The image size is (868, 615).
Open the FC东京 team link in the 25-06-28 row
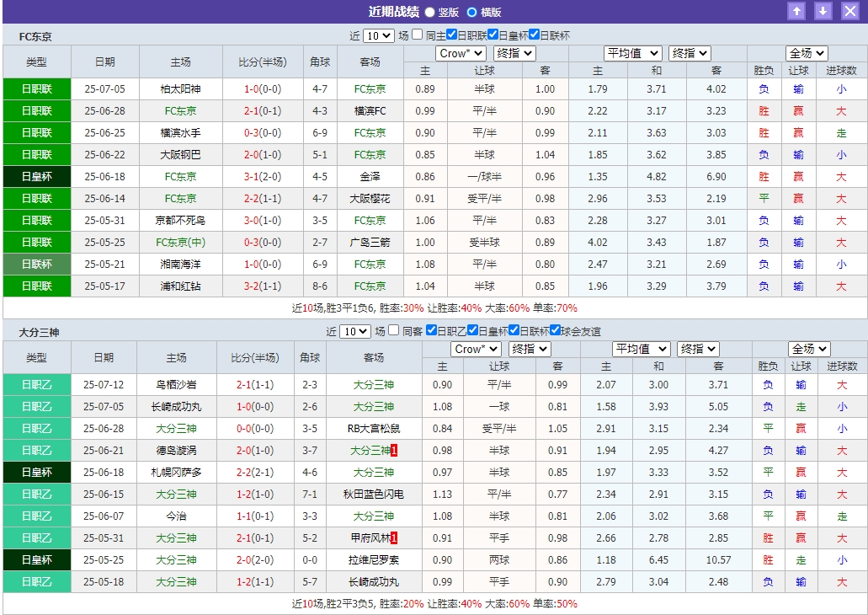[179, 110]
